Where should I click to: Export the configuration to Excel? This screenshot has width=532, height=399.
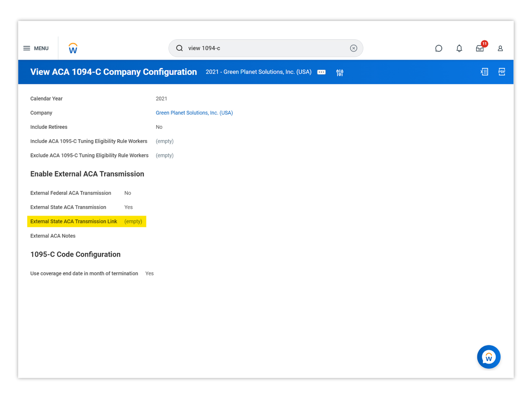point(484,72)
